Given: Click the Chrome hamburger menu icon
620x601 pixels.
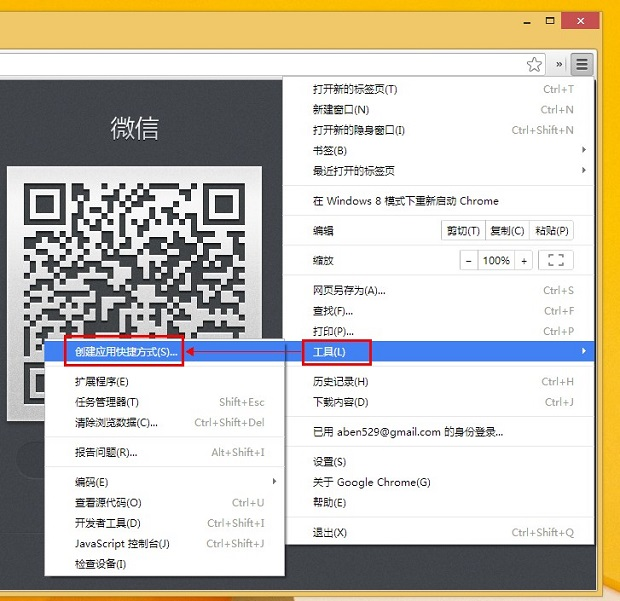Looking at the screenshot, I should click(x=582, y=64).
